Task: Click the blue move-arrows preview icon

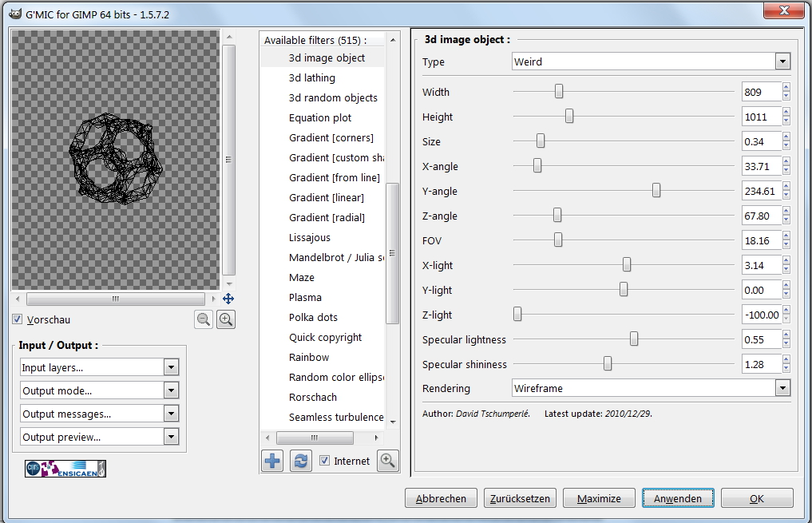Action: click(x=228, y=299)
